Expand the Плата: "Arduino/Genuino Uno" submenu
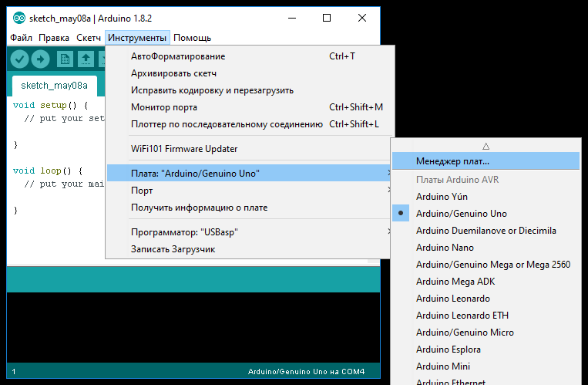This screenshot has height=385, width=588. point(249,173)
